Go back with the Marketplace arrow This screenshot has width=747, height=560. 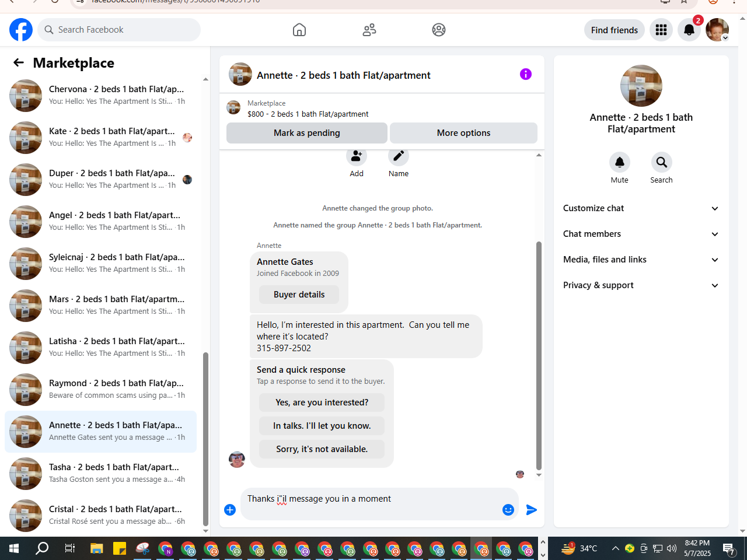point(19,62)
